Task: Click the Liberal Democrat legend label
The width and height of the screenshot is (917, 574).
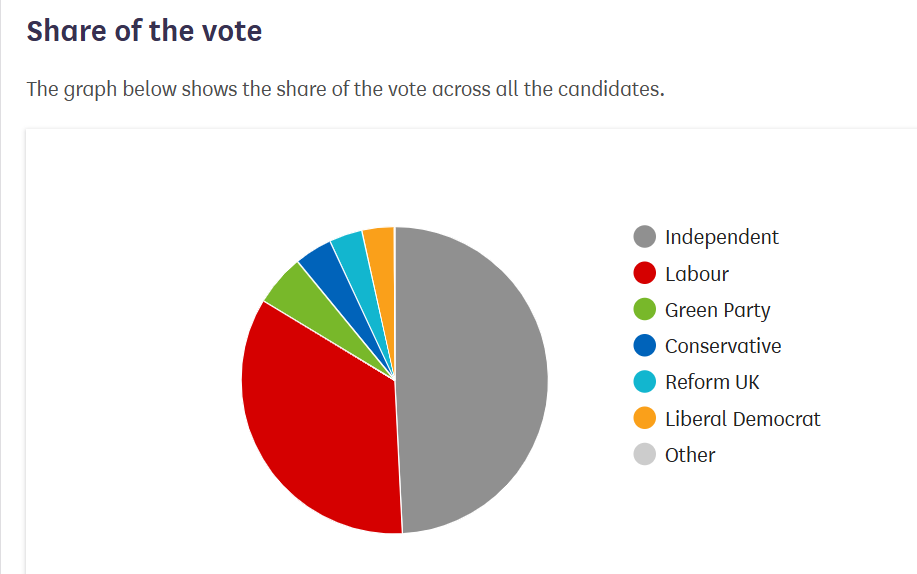Action: [x=742, y=418]
